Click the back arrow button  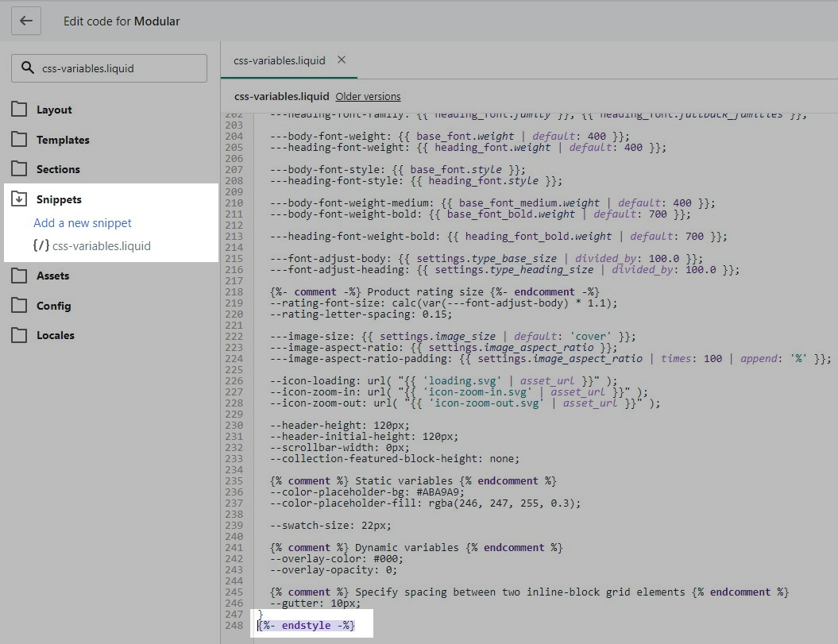coord(26,21)
